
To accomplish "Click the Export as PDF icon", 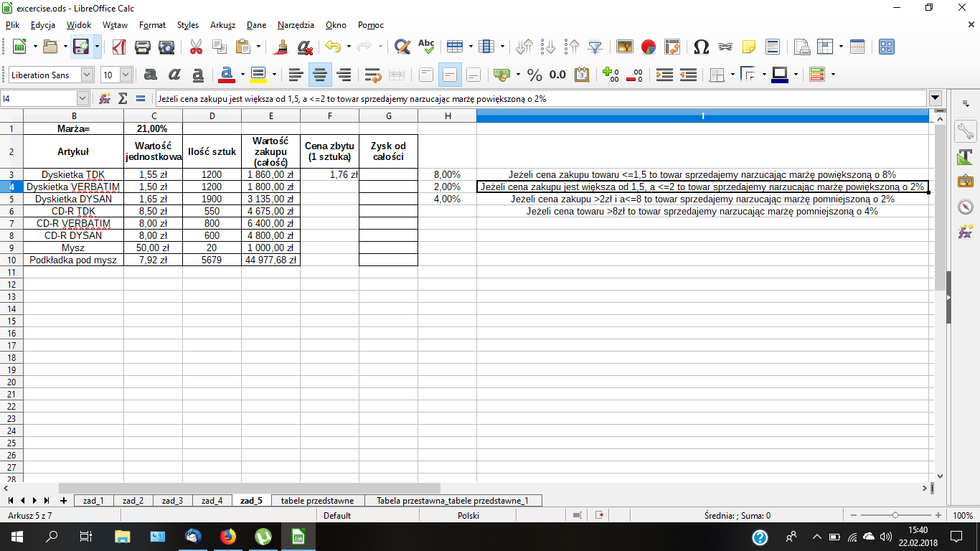I will (x=118, y=47).
